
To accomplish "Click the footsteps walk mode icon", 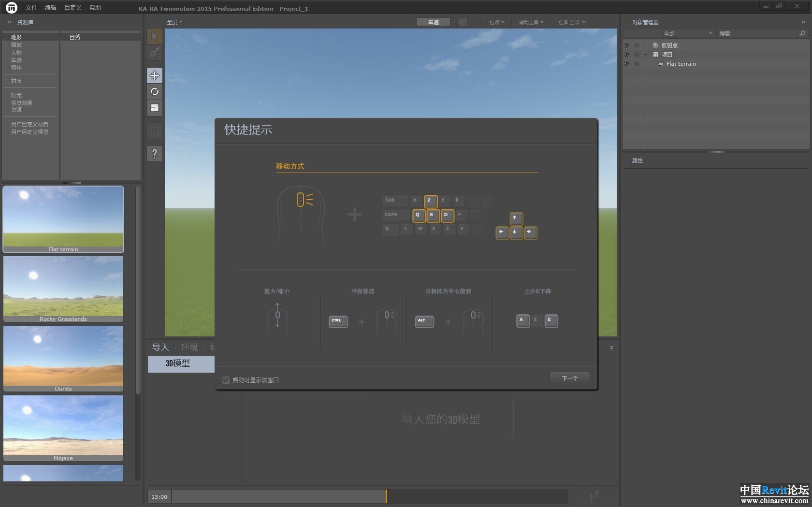I will (594, 496).
